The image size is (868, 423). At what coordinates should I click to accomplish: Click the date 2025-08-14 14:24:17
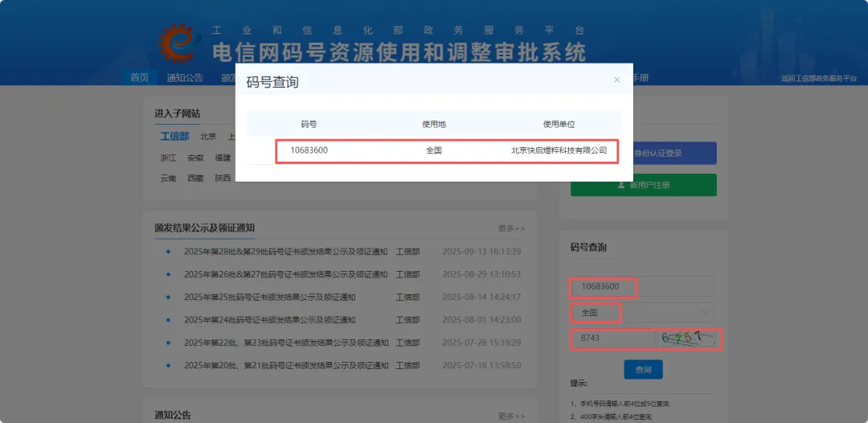(481, 298)
